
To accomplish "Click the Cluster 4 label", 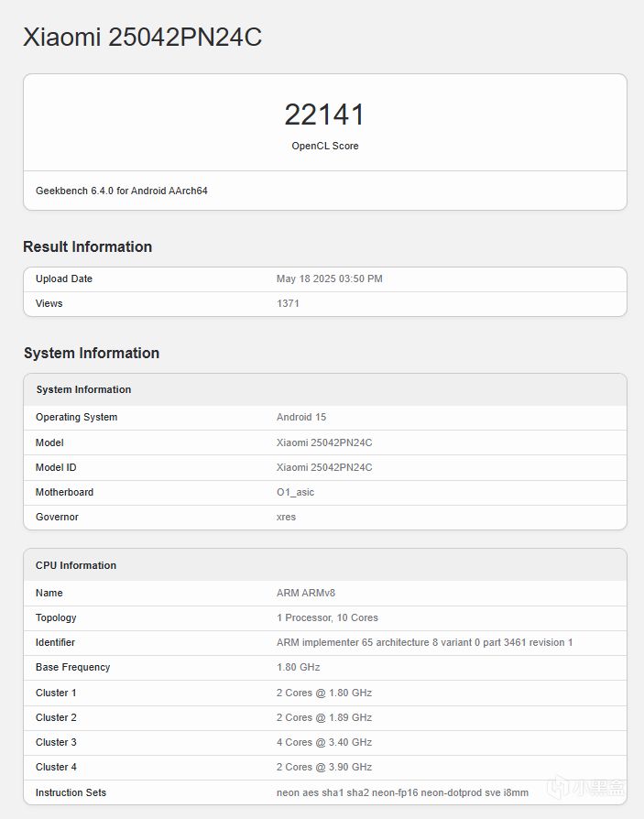I will [x=56, y=768].
